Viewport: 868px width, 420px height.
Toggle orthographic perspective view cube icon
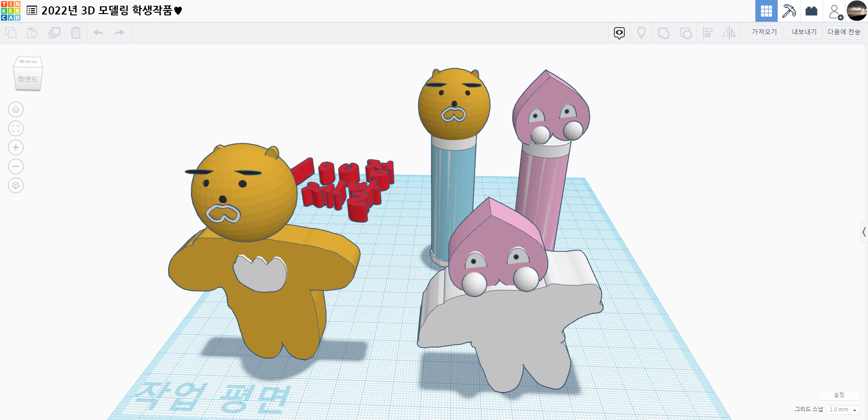[x=16, y=185]
